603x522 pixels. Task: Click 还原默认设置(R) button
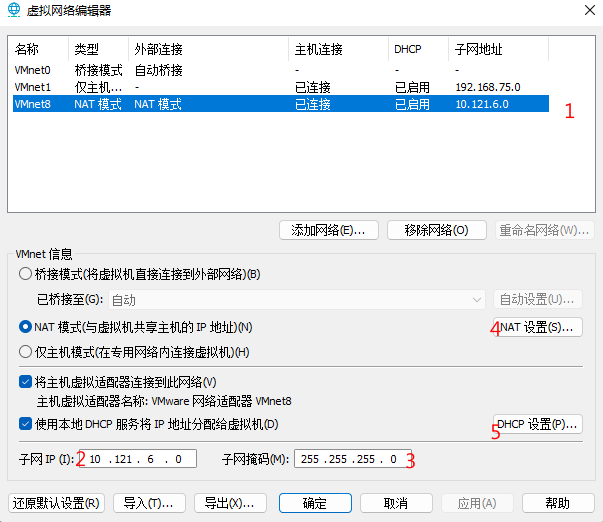tap(57, 503)
